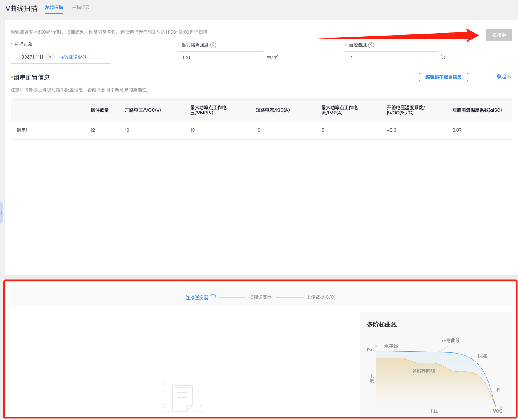This screenshot has width=518, height=420.
Task: Remove the 9987111111 inverter tag
Action: [x=50, y=57]
